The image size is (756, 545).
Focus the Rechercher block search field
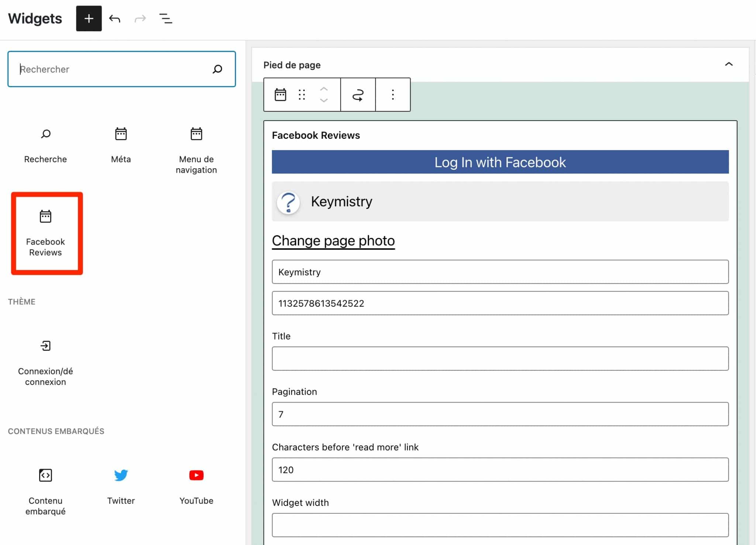(121, 69)
